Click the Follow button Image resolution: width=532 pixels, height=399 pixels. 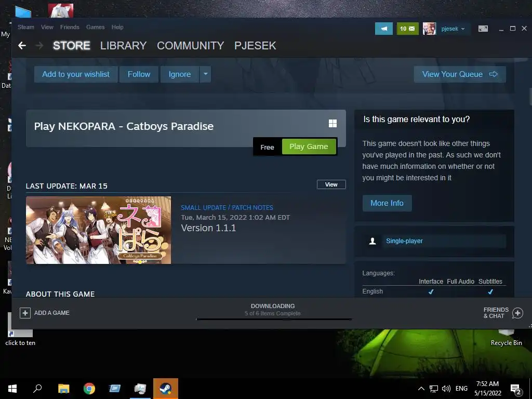(x=139, y=74)
